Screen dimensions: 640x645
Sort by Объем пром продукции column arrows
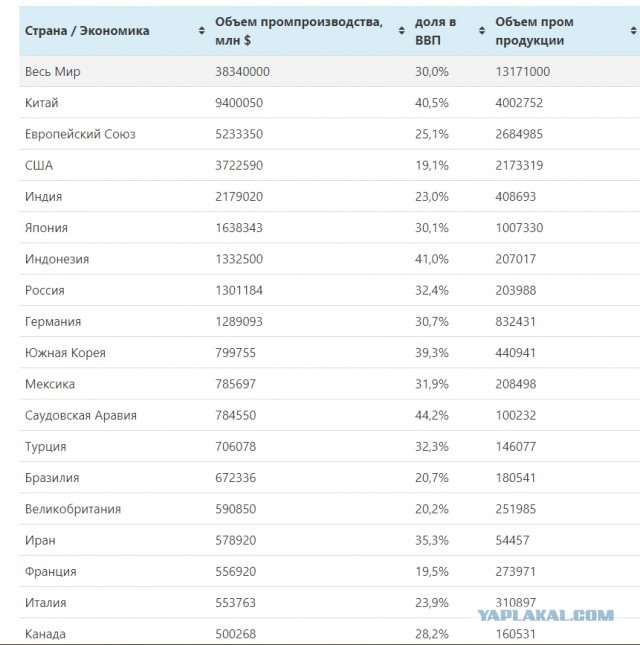pyautogui.click(x=633, y=31)
